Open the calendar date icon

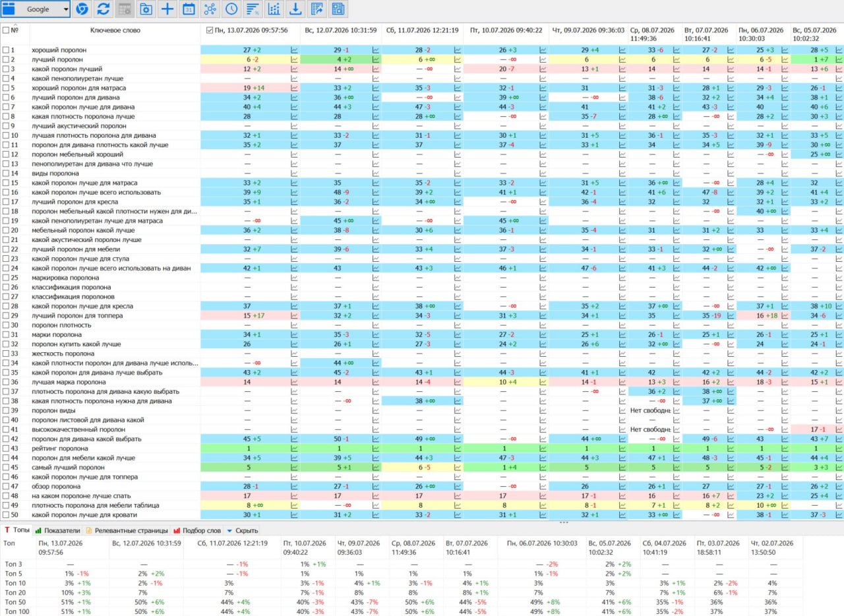[189, 9]
